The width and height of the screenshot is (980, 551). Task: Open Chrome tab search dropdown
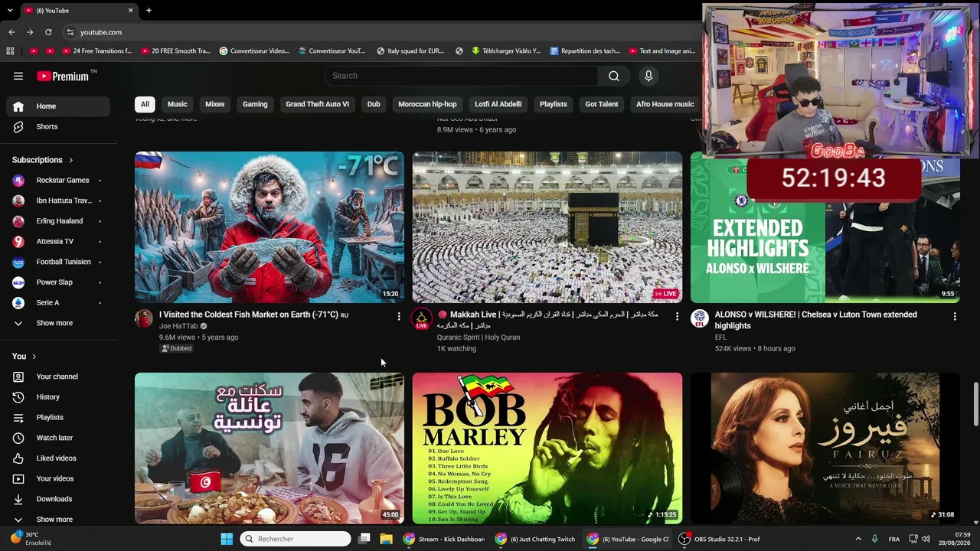11,11
